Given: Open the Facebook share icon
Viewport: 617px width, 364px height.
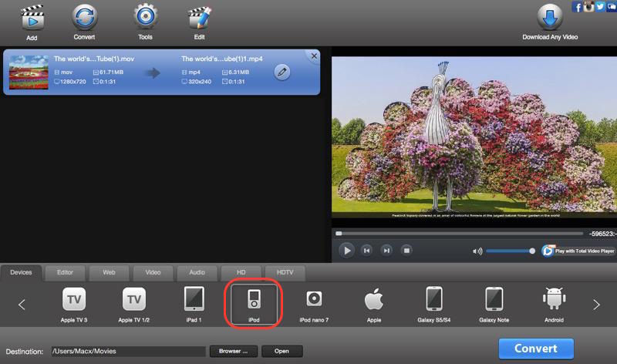Looking at the screenshot, I should tap(577, 7).
